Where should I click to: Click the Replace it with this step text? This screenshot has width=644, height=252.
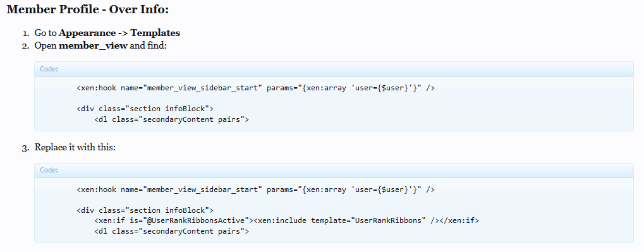(75, 147)
